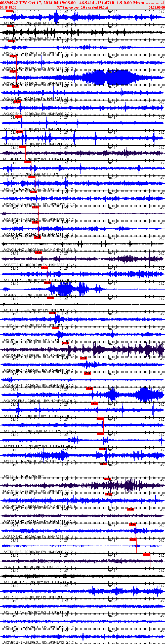Click the start time 04:18:48.00 label

pyautogui.click(x=8, y=8)
